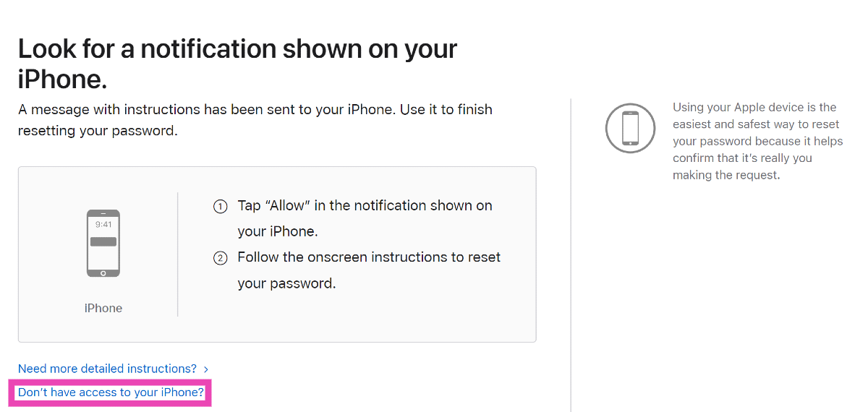
Task: Click the circled number 2 step marker
Action: pyautogui.click(x=220, y=258)
